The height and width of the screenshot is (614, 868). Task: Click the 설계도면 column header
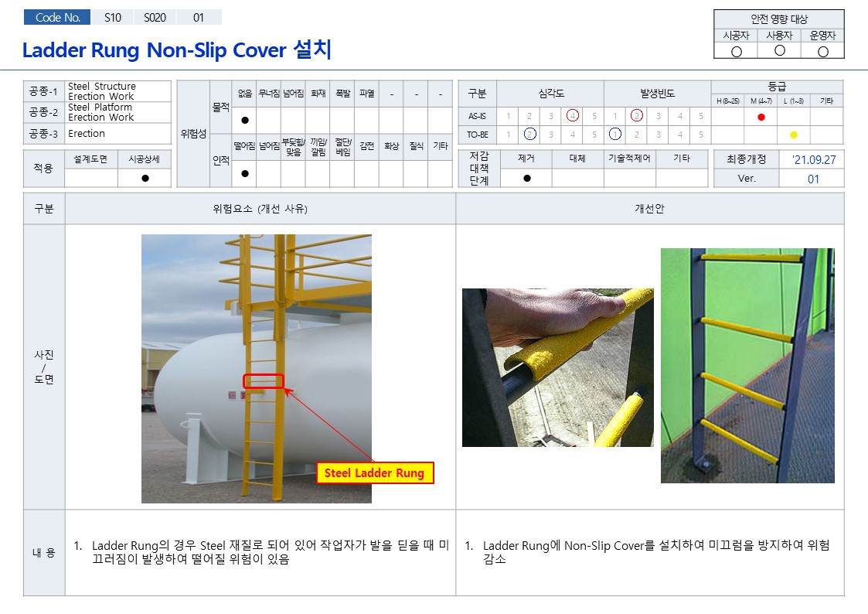[90, 159]
